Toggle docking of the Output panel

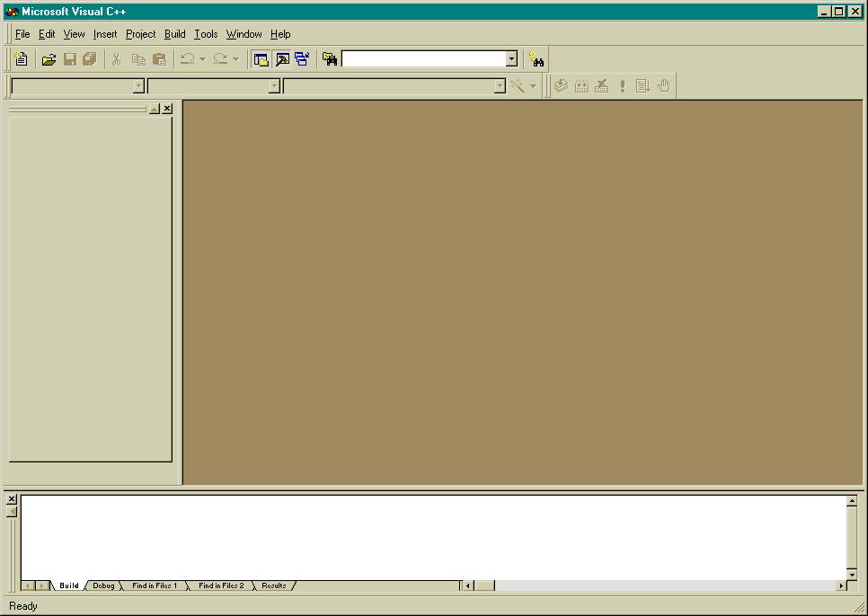[12, 512]
